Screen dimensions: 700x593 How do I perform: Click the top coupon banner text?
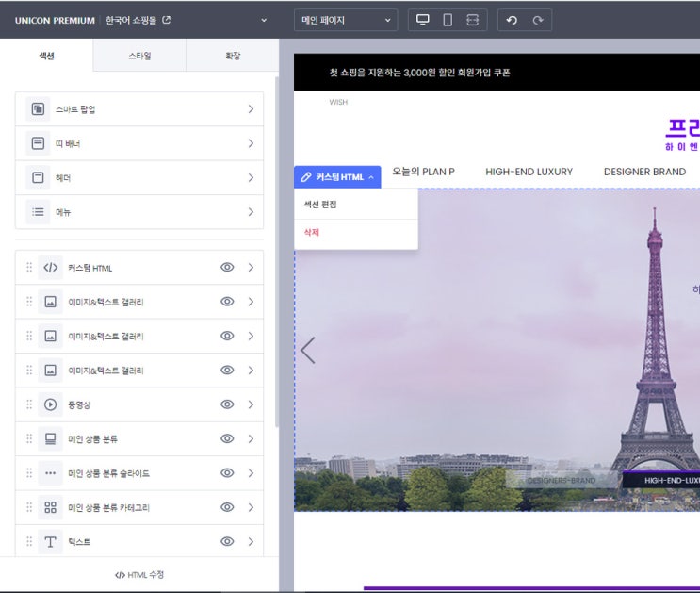[419, 73]
